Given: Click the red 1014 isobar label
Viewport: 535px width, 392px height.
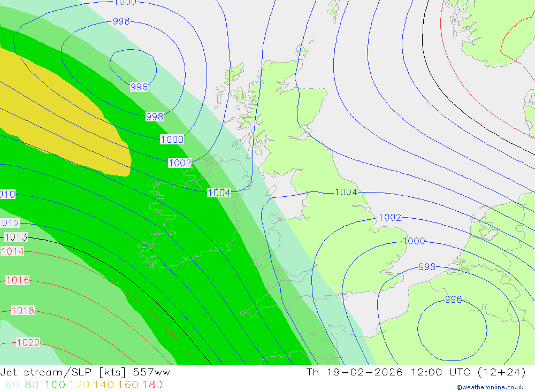Looking at the screenshot, I should pos(13,251).
